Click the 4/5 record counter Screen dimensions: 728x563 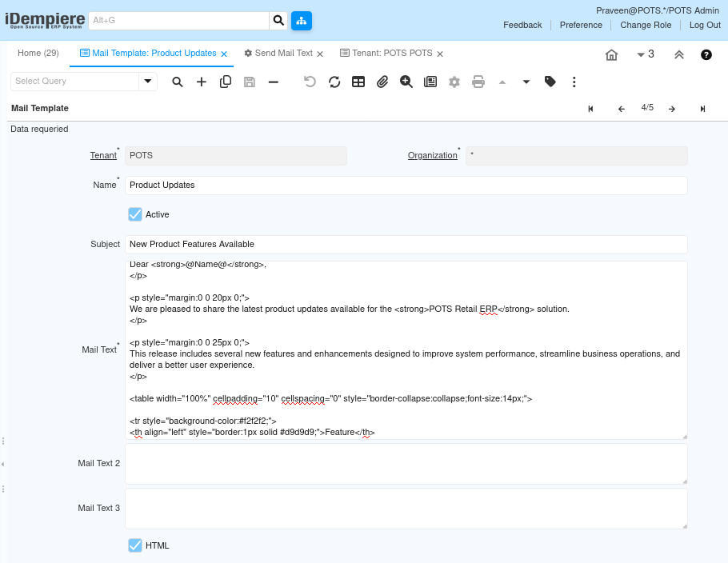click(x=647, y=108)
